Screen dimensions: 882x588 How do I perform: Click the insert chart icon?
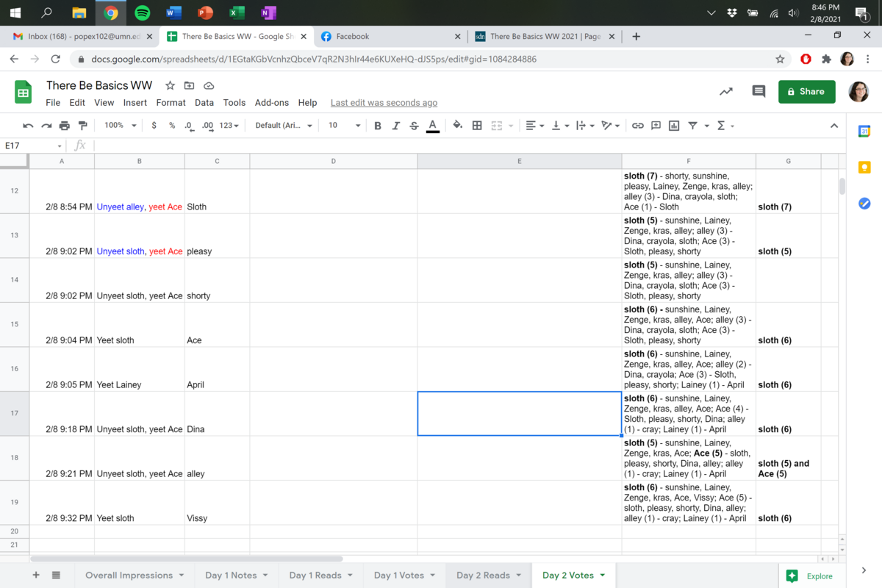click(x=674, y=126)
